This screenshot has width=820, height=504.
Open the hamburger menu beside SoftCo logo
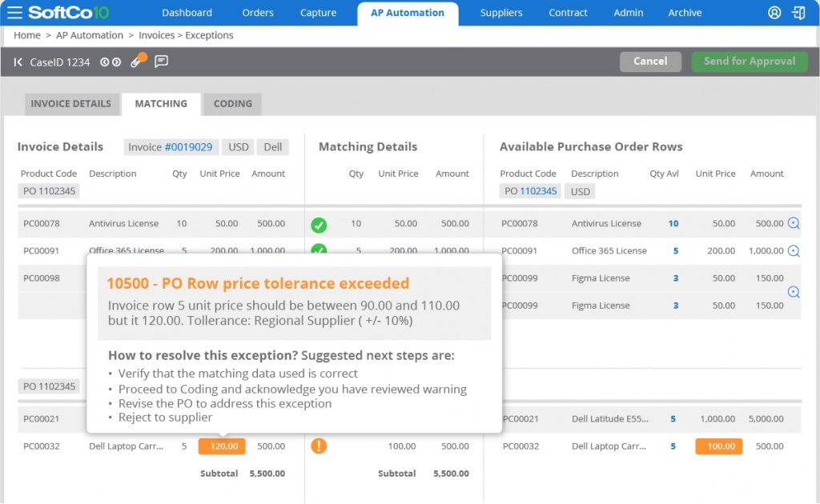pos(16,12)
